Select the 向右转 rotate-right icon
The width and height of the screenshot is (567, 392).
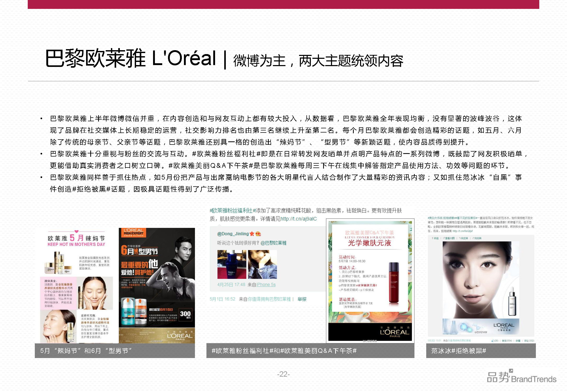coord(478,238)
